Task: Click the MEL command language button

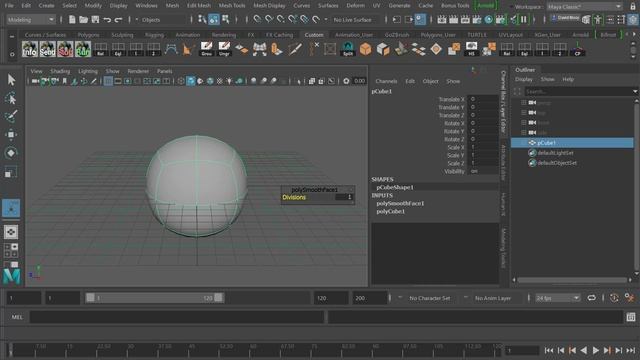Action: click(17, 317)
